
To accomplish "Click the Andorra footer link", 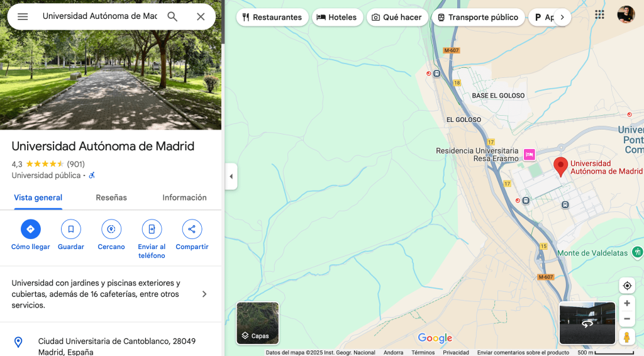I will tap(394, 353).
